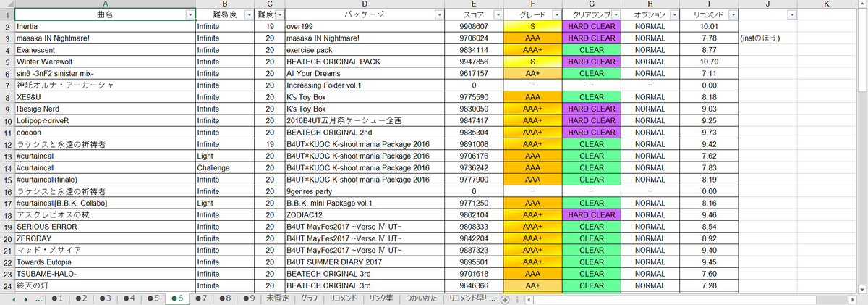This screenshot has height=305, width=868.
Task: Select recommend value 10.01
Action: pos(709,27)
